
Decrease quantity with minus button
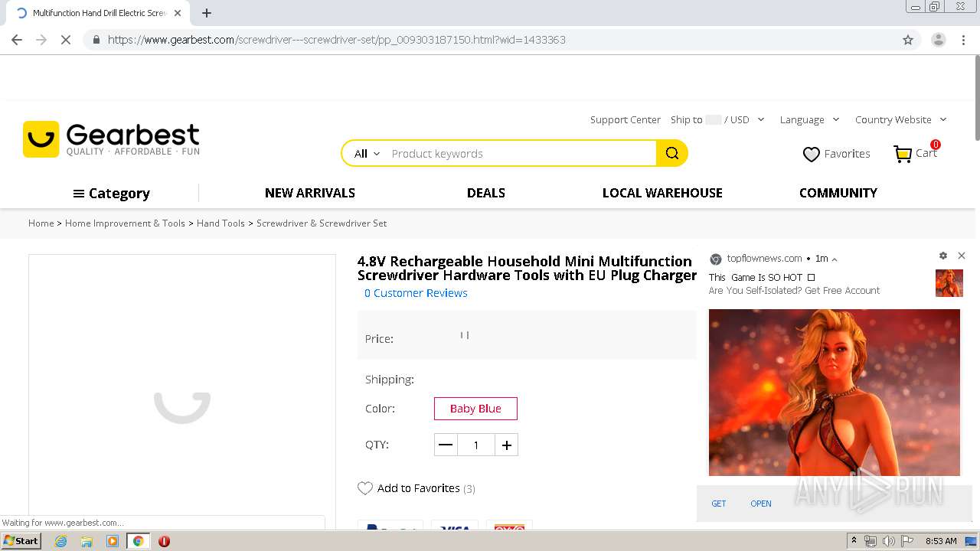click(x=446, y=445)
